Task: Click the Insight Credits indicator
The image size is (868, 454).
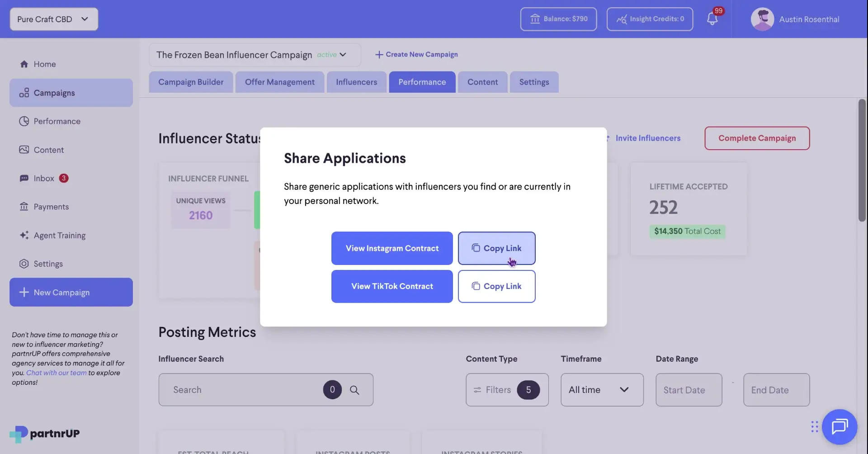Action: (650, 19)
